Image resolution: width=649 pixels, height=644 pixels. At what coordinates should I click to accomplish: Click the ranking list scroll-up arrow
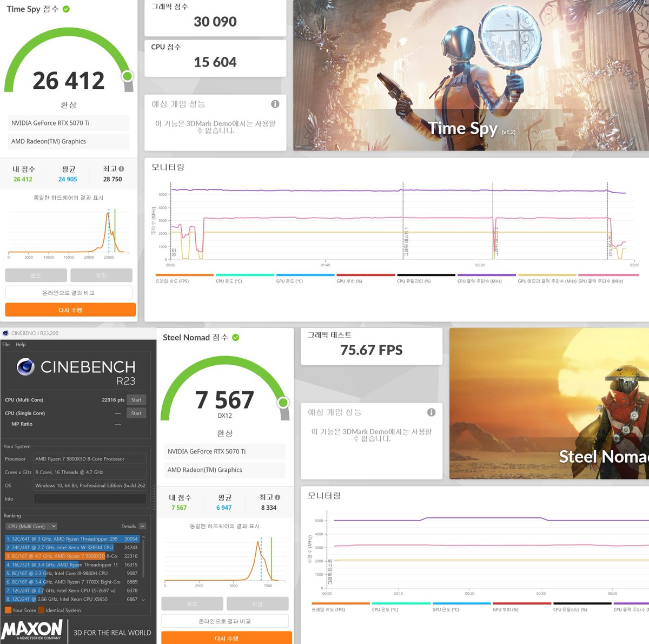[143, 537]
